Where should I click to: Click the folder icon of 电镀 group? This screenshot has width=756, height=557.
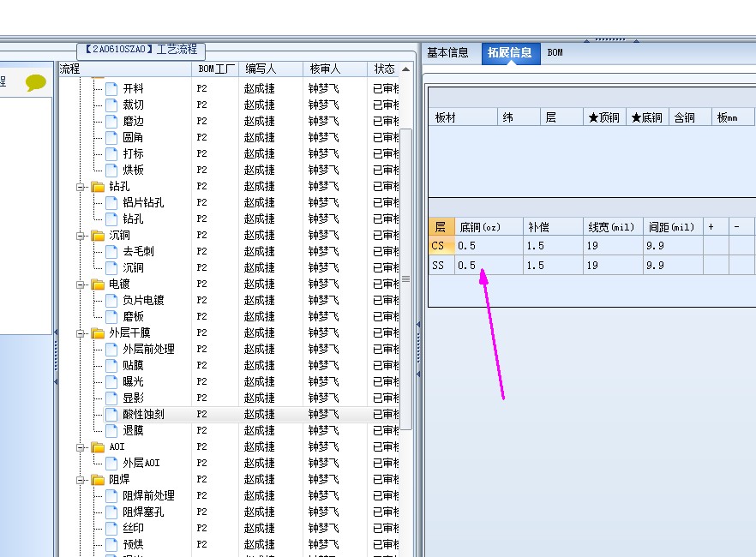[98, 284]
